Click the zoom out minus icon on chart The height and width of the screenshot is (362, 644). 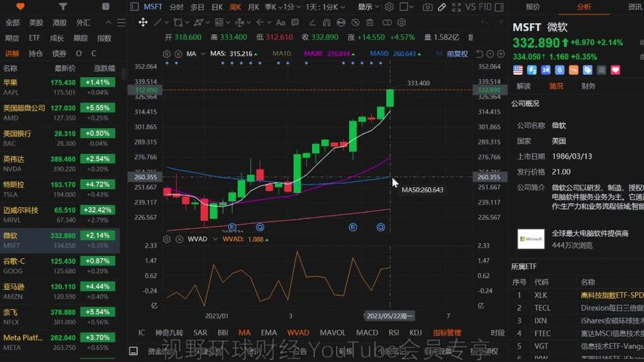click(x=490, y=54)
